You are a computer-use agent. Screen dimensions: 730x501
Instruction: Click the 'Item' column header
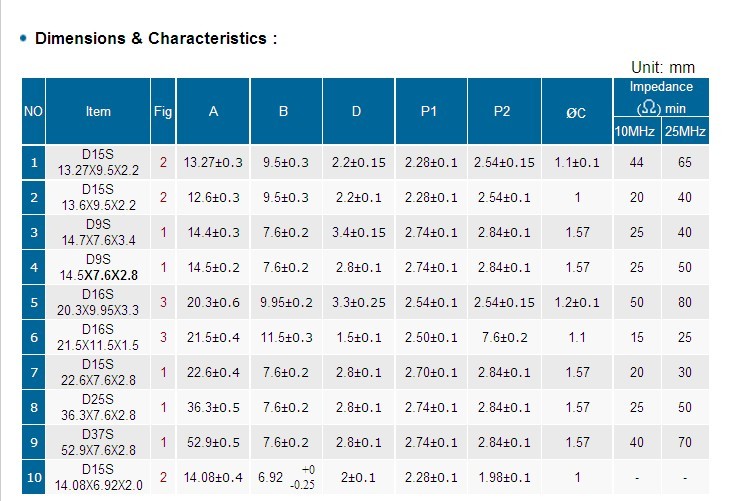[98, 111]
